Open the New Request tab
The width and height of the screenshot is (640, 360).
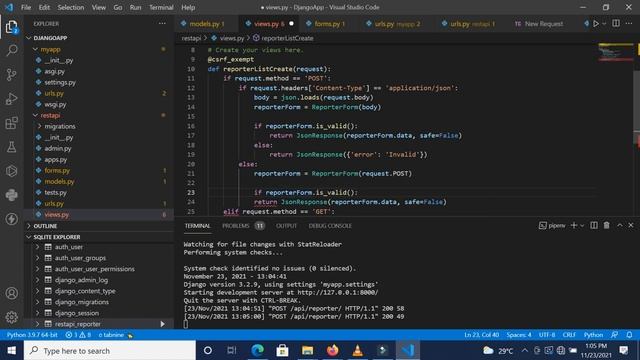click(544, 24)
